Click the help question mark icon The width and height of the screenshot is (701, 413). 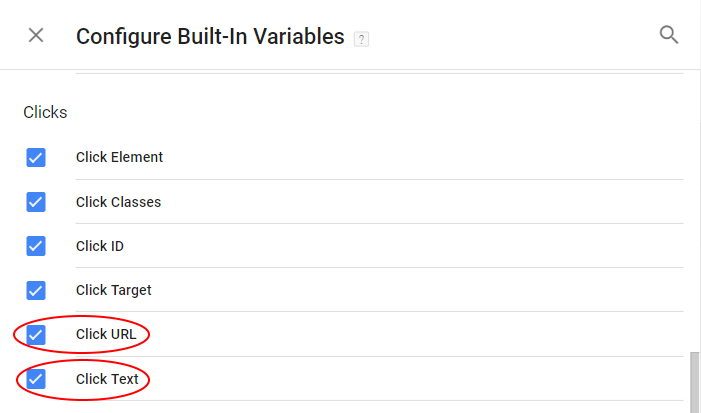click(x=361, y=39)
